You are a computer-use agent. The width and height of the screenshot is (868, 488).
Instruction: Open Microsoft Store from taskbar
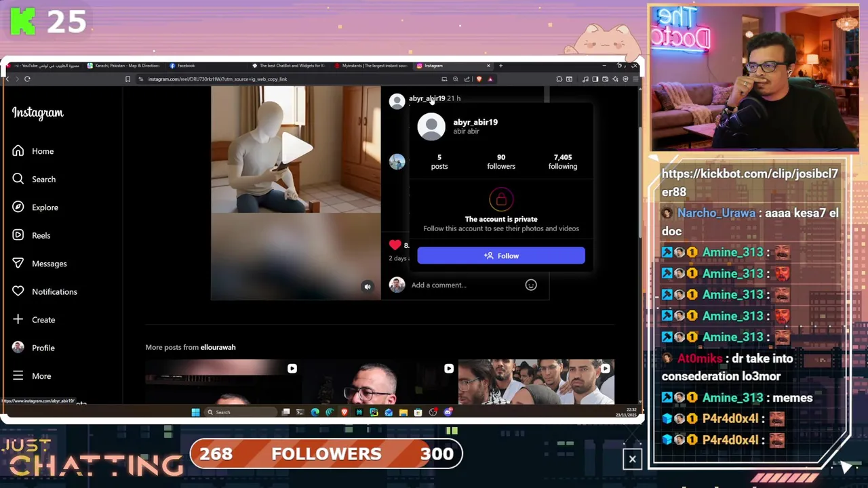click(418, 412)
